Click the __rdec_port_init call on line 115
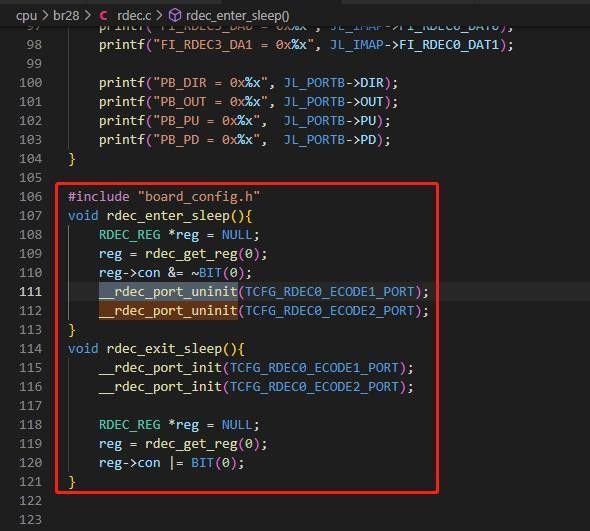 160,368
